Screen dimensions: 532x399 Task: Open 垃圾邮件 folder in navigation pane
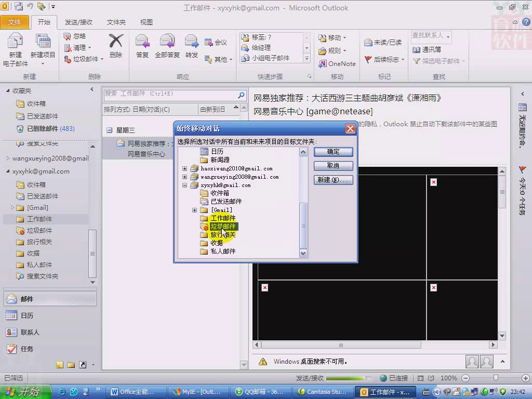34,230
